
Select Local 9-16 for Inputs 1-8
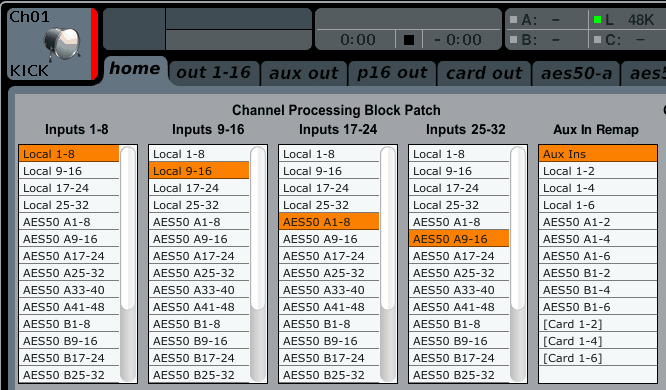pyautogui.click(x=69, y=171)
